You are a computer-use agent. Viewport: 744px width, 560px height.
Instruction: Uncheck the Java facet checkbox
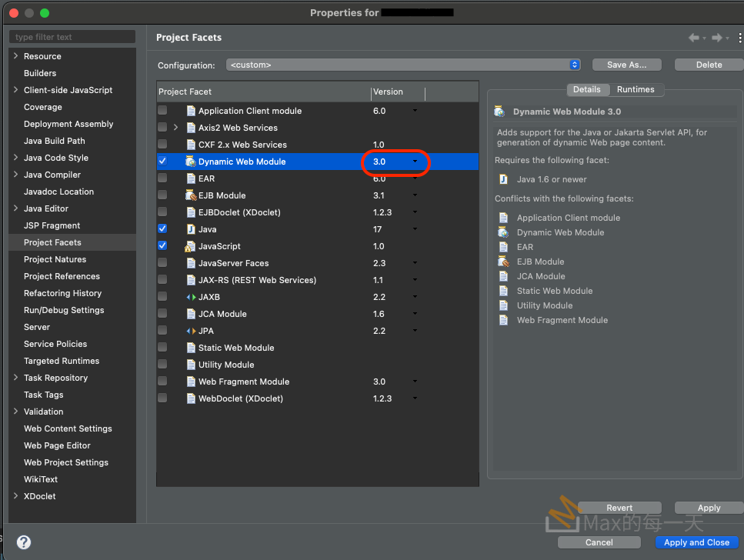click(162, 229)
